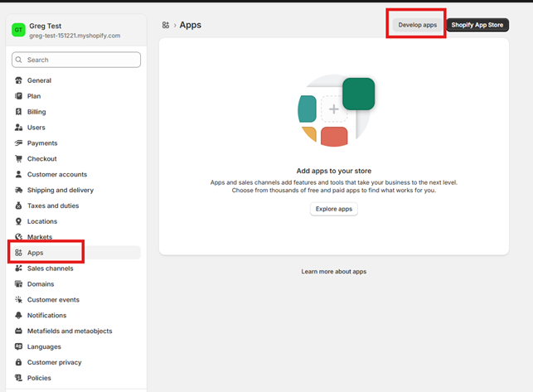Screen dimensions: 533x392
Task: Click the Users people icon
Action: coord(19,128)
